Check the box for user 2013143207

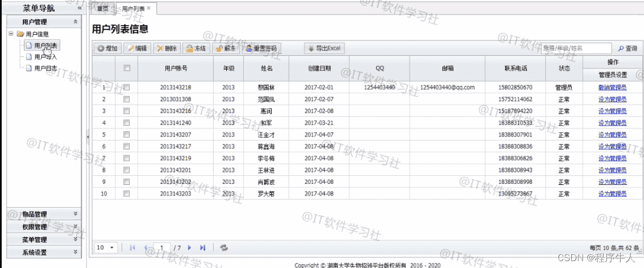coord(127,134)
